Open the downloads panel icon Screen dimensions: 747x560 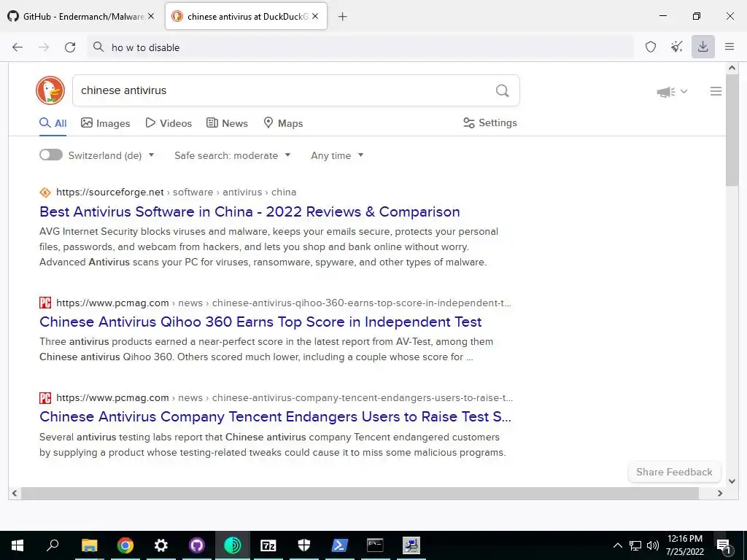[x=703, y=47]
